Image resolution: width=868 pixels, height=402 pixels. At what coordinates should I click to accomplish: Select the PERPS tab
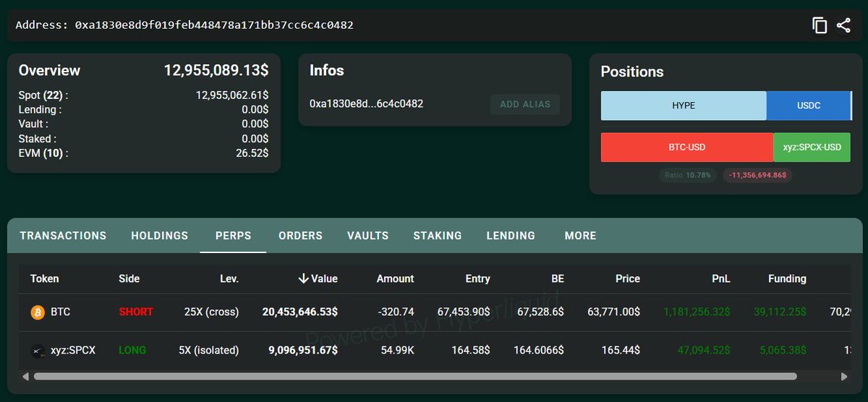point(234,236)
